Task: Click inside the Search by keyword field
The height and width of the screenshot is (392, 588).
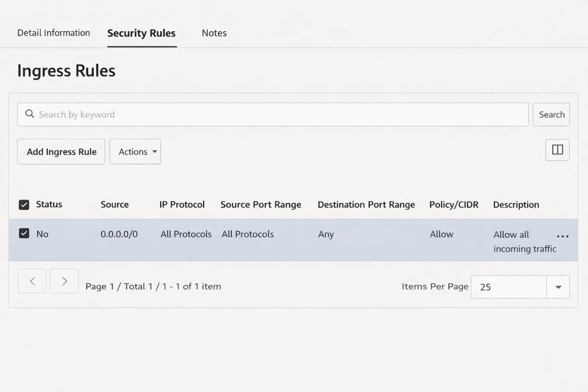Action: (268, 114)
